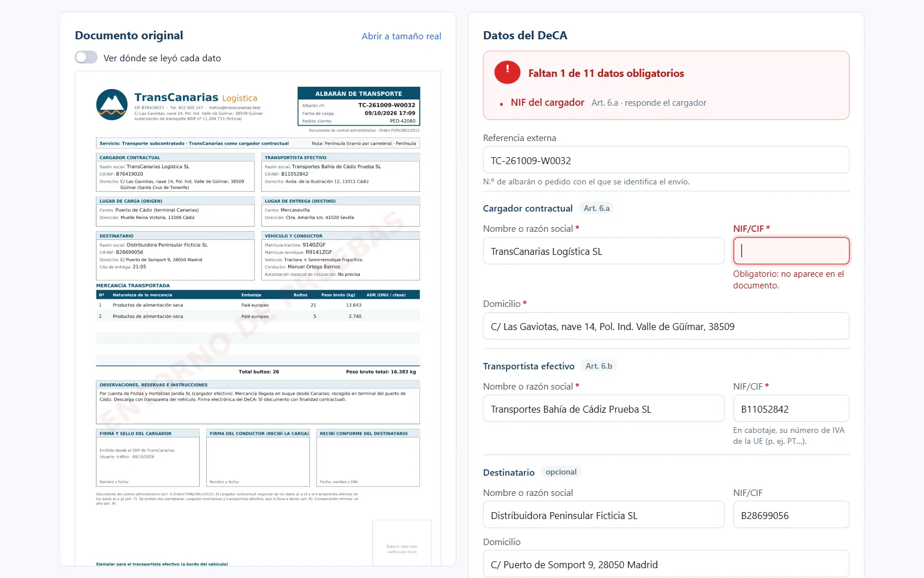Image resolution: width=924 pixels, height=578 pixels.
Task: Focus the Referencia externa field
Action: tap(666, 160)
